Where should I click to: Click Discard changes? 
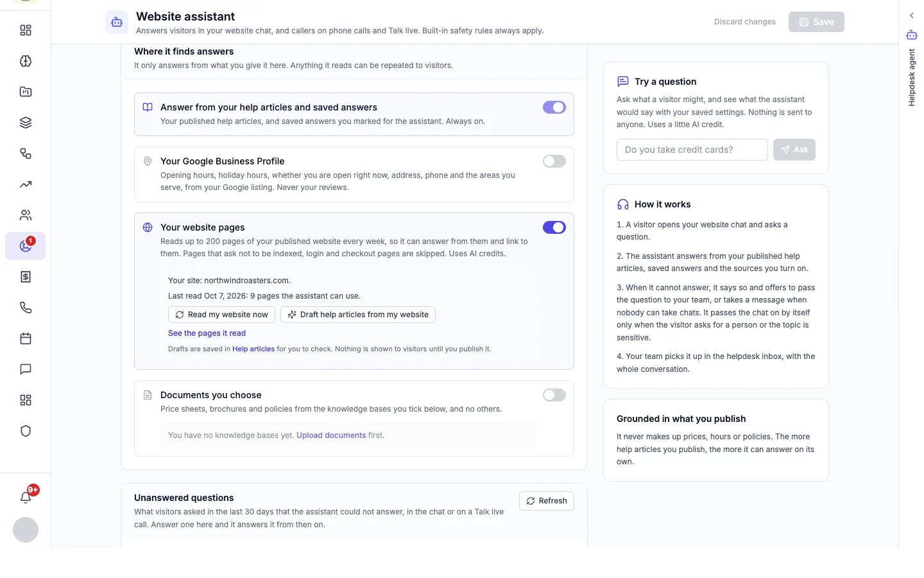pyautogui.click(x=745, y=22)
